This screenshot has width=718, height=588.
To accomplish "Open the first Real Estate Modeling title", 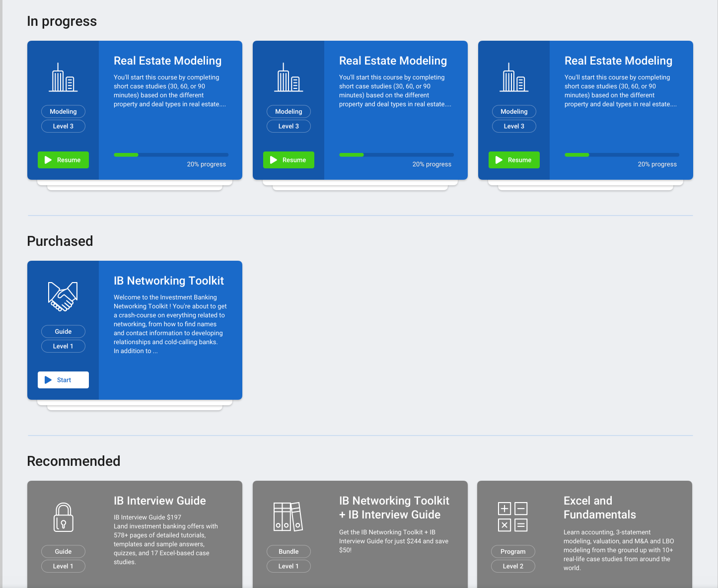I will tap(167, 61).
